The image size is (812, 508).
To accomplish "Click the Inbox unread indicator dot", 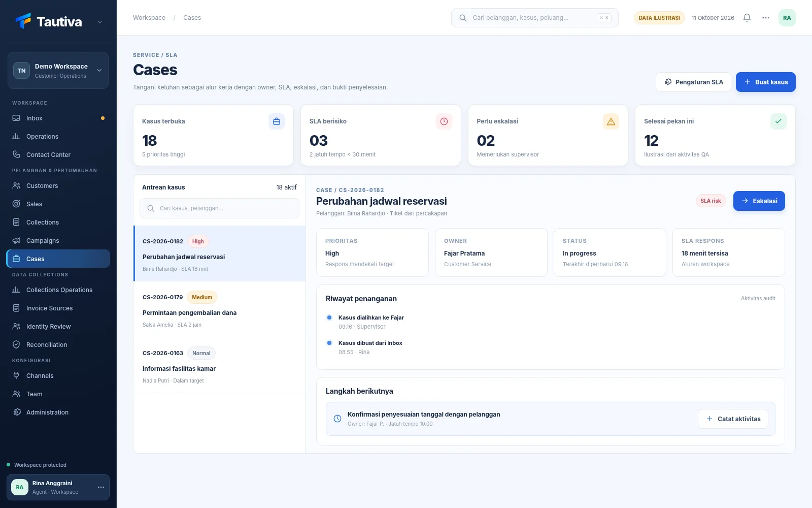I will (x=103, y=118).
